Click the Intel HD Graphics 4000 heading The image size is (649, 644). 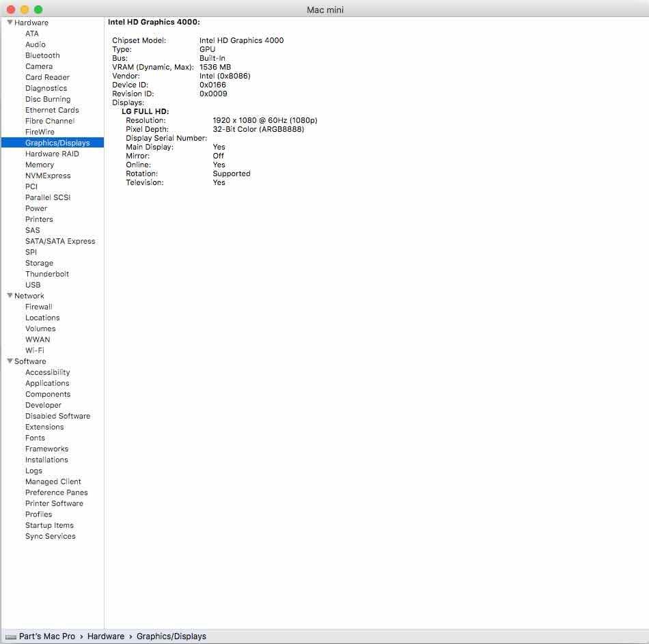[x=154, y=22]
